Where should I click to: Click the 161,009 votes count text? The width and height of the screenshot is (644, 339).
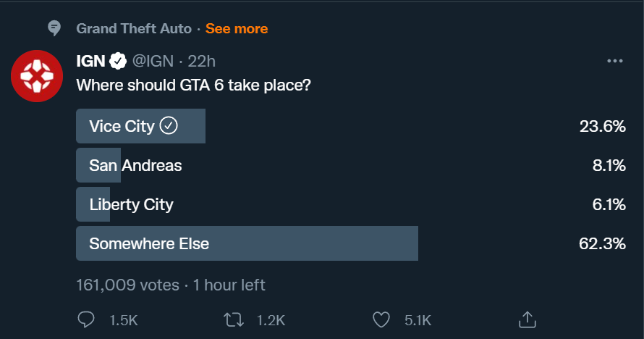pyautogui.click(x=127, y=285)
